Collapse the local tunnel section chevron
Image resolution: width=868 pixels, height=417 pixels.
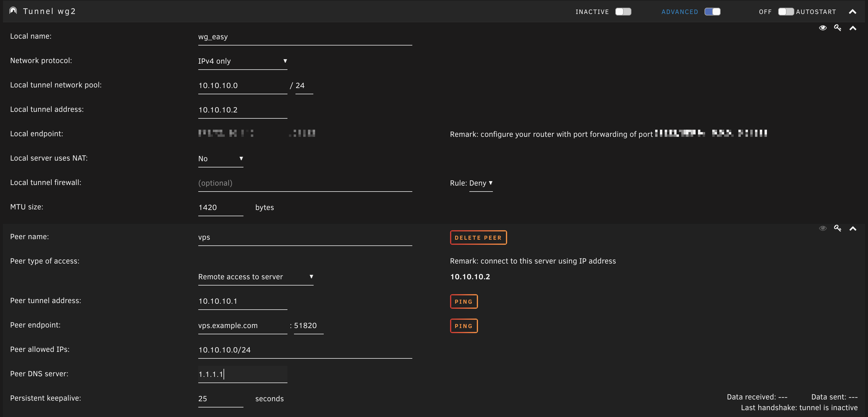(x=853, y=28)
